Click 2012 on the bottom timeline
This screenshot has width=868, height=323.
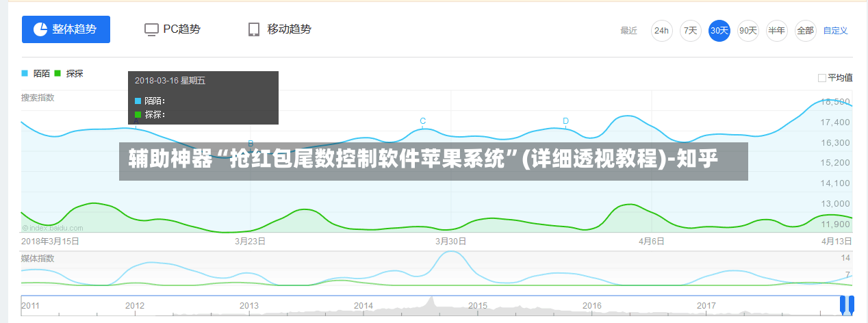(x=135, y=306)
